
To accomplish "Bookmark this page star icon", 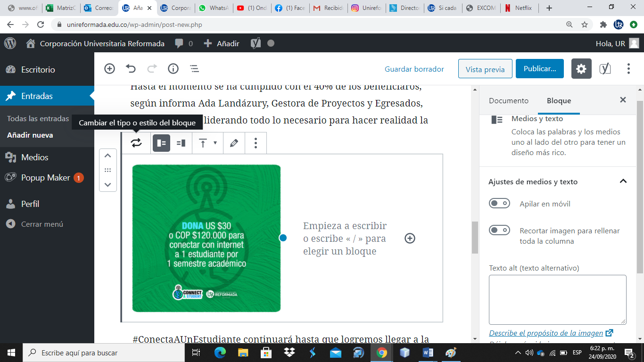I will (585, 25).
